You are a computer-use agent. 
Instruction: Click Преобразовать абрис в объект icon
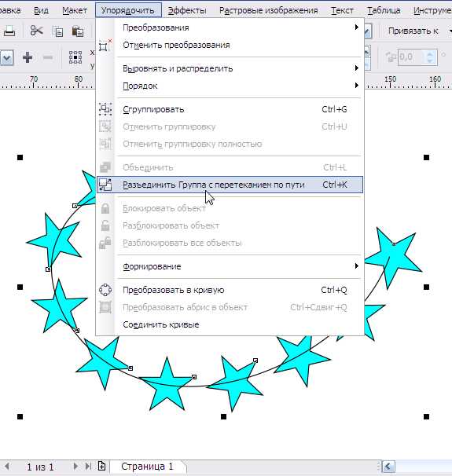[105, 307]
